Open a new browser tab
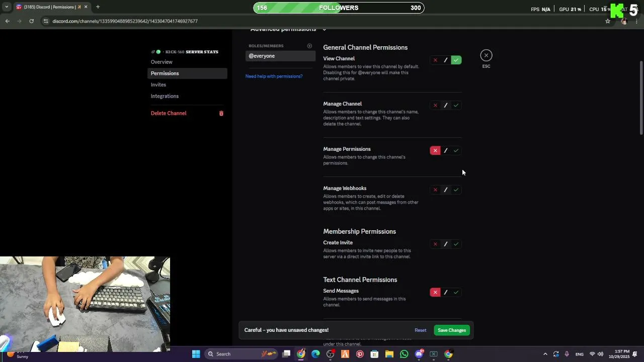Viewport: 644px width, 362px height. [98, 7]
